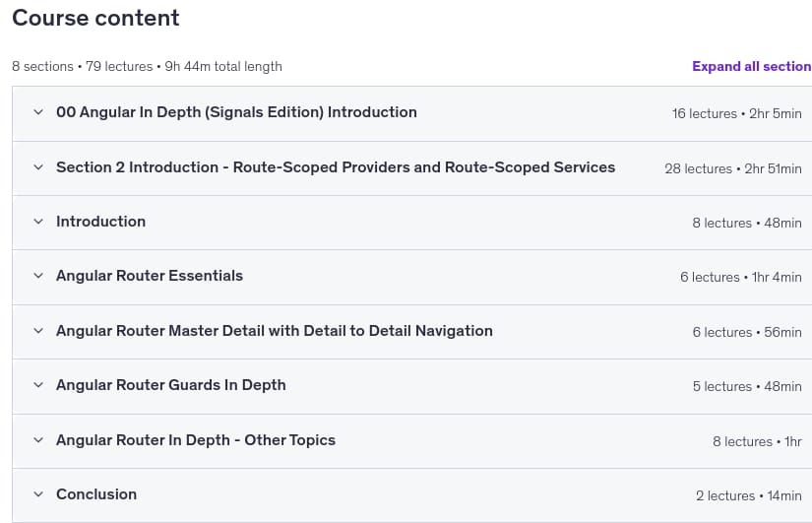The image size is (812, 523).
Task: Expand chevron for Angular Router Essentials
Action: pos(38,275)
